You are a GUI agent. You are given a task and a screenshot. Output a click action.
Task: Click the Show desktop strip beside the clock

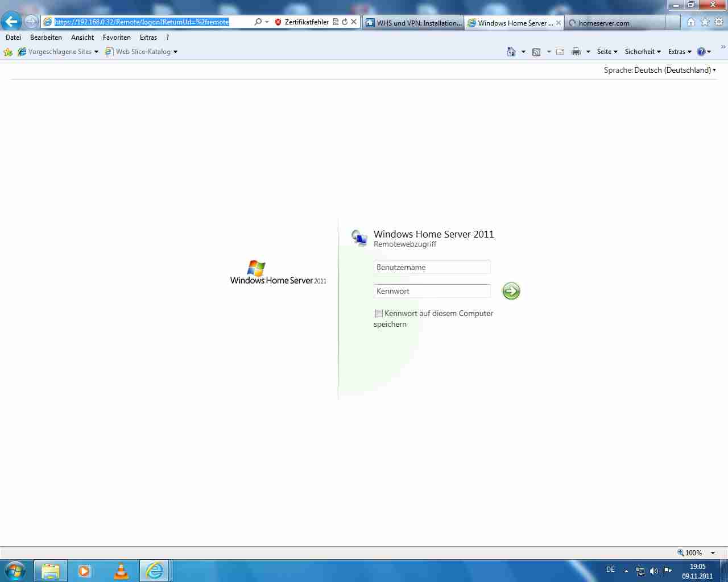(x=723, y=571)
